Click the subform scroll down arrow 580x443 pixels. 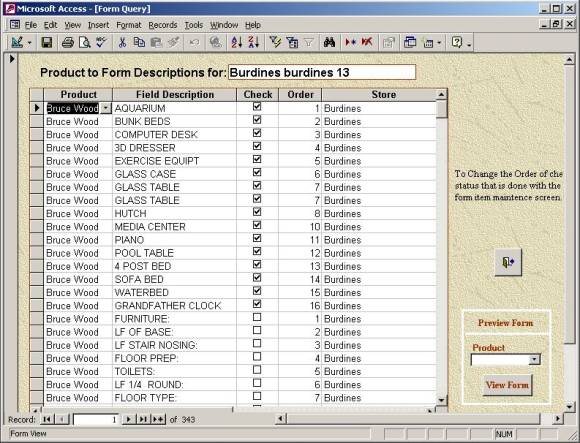[441, 400]
